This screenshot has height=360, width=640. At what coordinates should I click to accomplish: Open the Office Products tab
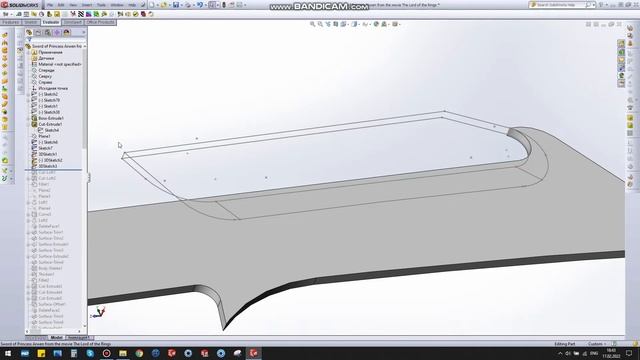coord(100,22)
